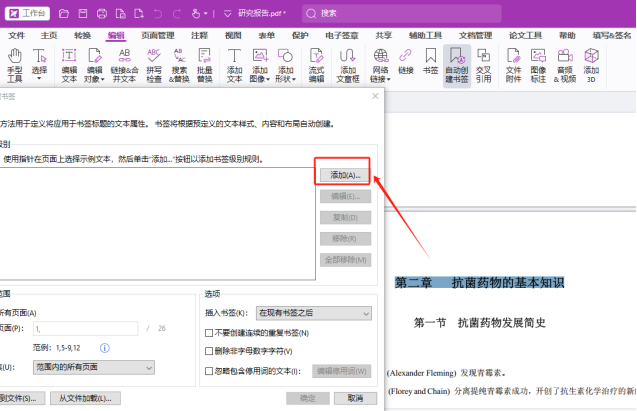Select the 手型工具 hand tool
The width and height of the screenshot is (637, 411).
coord(14,64)
